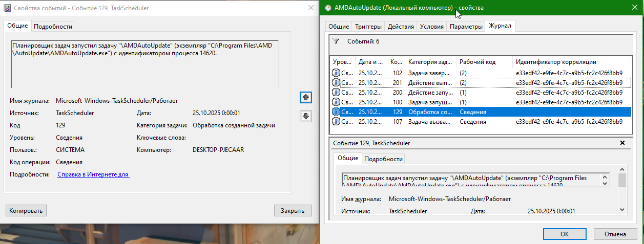This screenshot has width=644, height=244.
Task: Switch to the Триггеры tab
Action: pyautogui.click(x=368, y=26)
